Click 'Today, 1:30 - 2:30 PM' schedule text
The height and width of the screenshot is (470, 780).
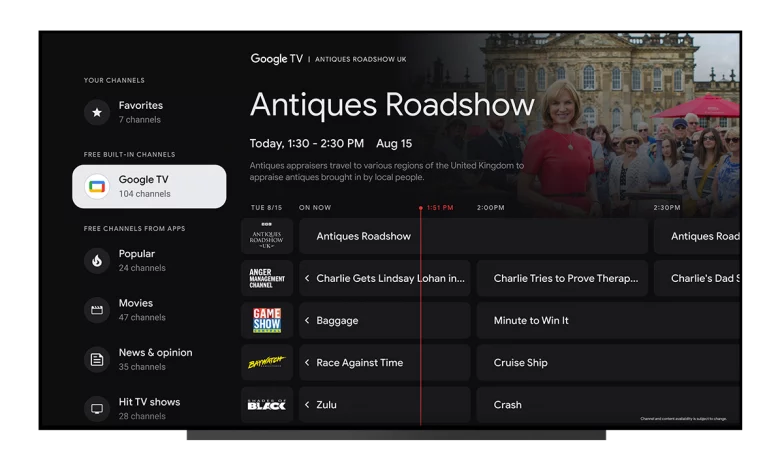pyautogui.click(x=306, y=144)
